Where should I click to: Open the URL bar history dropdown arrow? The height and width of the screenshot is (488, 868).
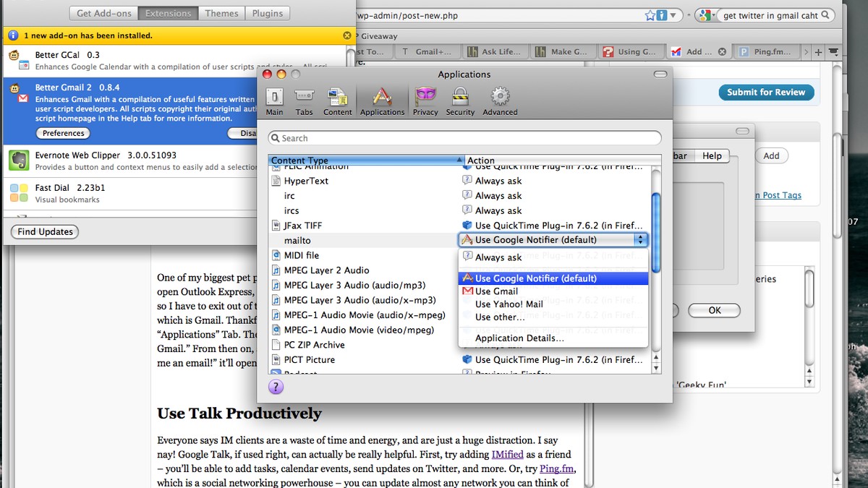[x=673, y=15]
